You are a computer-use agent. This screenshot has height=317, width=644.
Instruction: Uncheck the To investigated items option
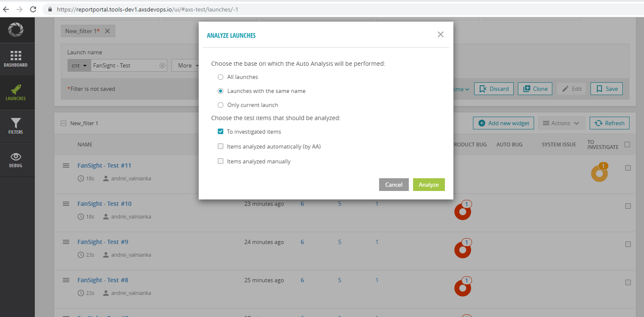[x=220, y=131]
